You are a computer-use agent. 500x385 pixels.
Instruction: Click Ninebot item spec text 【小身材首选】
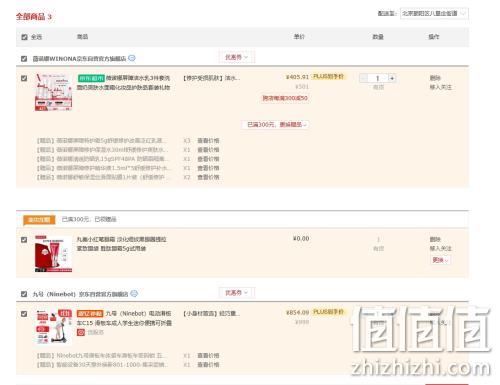coord(211,314)
